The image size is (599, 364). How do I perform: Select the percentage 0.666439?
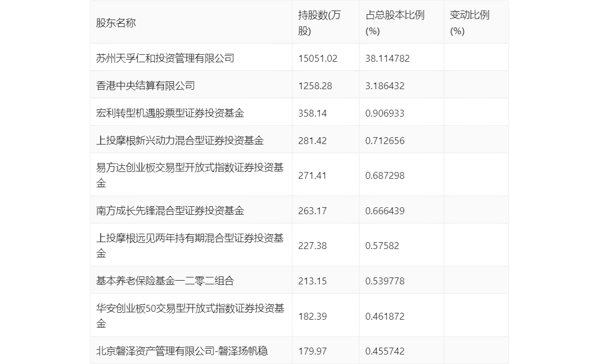click(x=385, y=210)
